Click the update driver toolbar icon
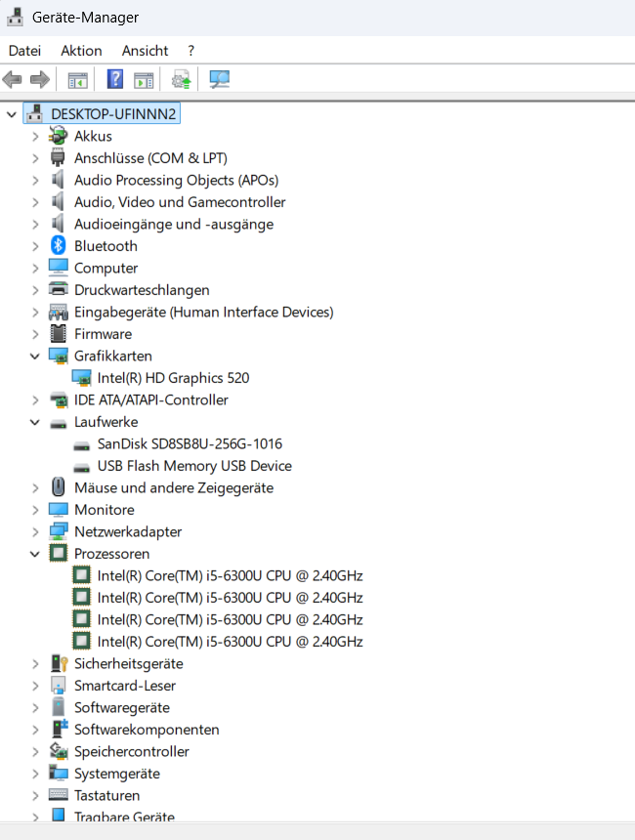Screen dimensions: 635x840 (x=181, y=80)
